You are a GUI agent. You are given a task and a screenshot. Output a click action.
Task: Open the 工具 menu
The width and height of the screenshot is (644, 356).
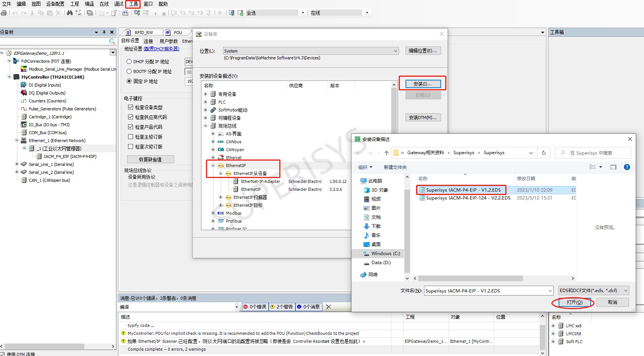pyautogui.click(x=133, y=4)
